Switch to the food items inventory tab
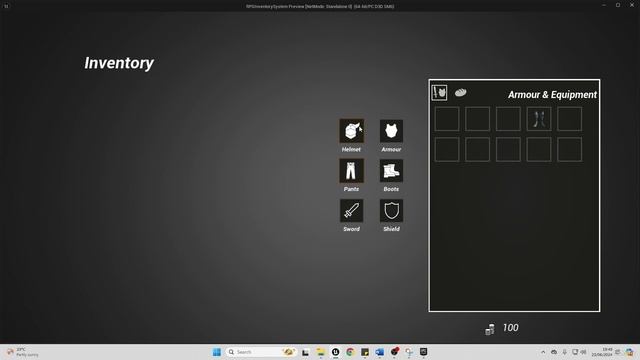Viewport: 640px width, 360px height. point(460,93)
